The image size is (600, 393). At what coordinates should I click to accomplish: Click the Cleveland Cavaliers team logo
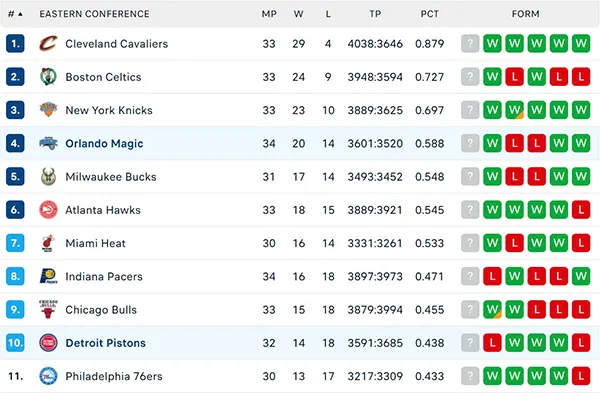[49, 44]
